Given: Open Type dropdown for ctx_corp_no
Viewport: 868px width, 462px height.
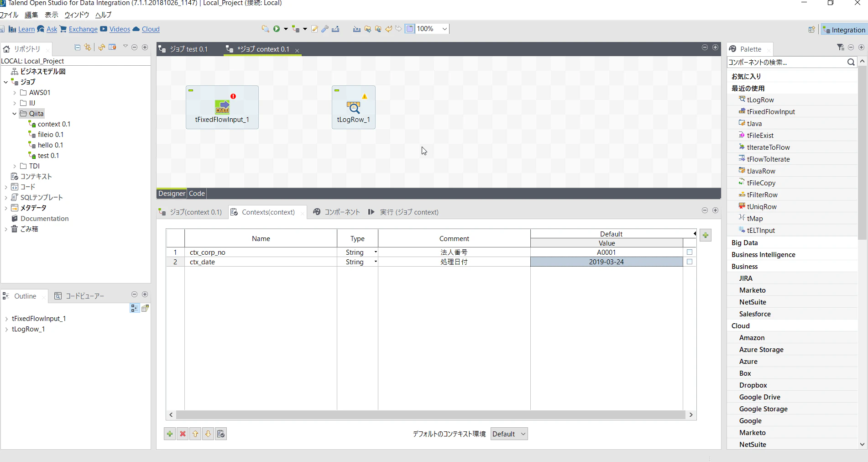Looking at the screenshot, I should 376,252.
